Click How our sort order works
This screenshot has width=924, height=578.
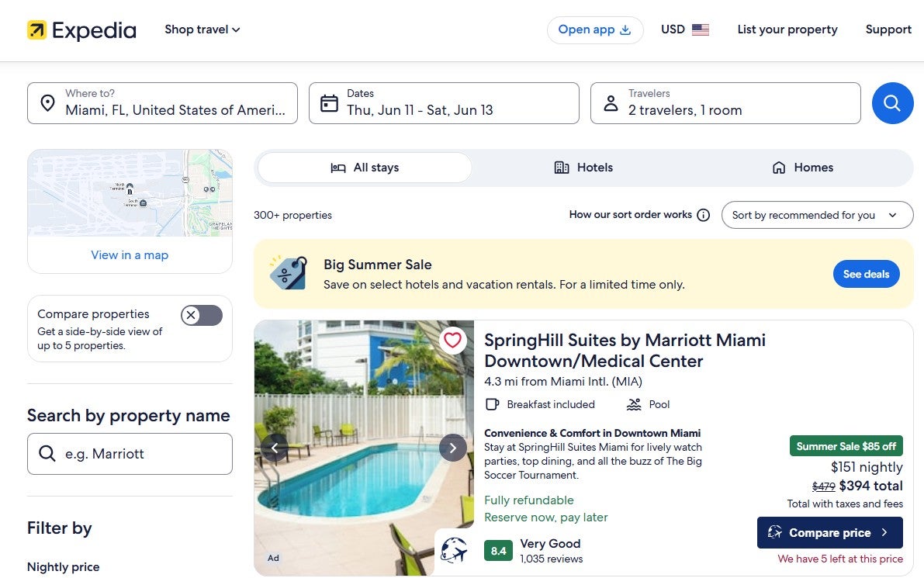coord(631,214)
